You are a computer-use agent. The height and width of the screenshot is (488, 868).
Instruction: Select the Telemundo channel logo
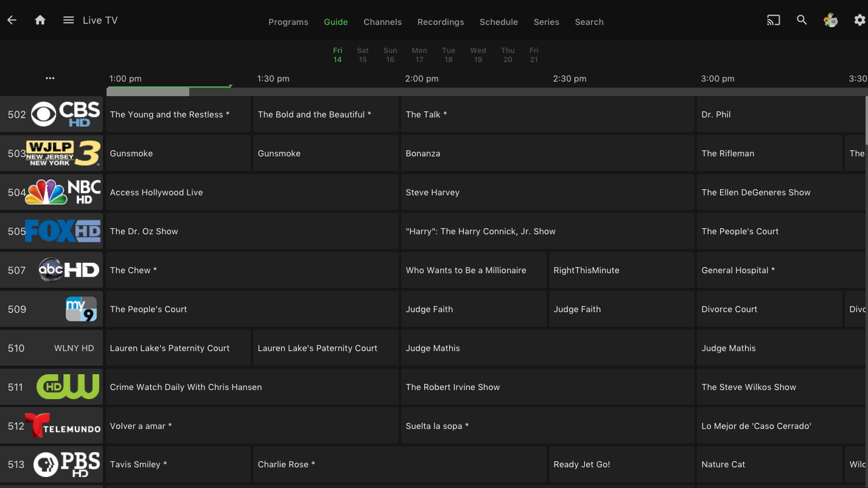63,426
